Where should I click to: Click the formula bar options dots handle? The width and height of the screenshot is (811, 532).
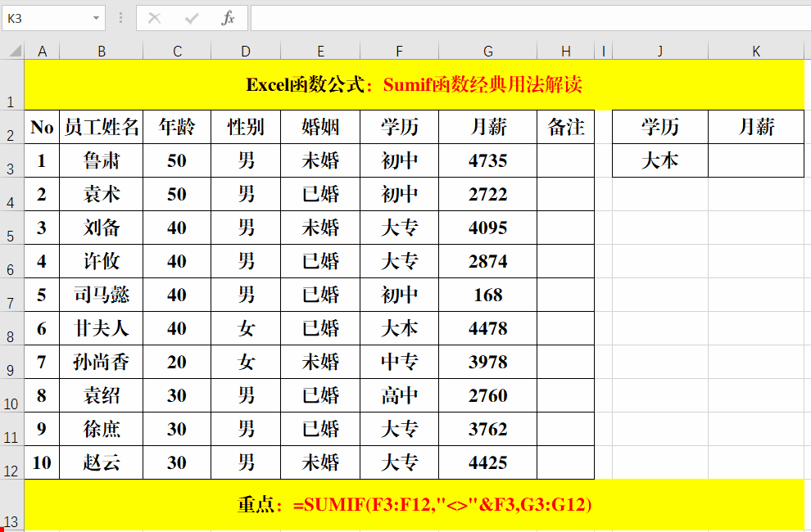120,18
